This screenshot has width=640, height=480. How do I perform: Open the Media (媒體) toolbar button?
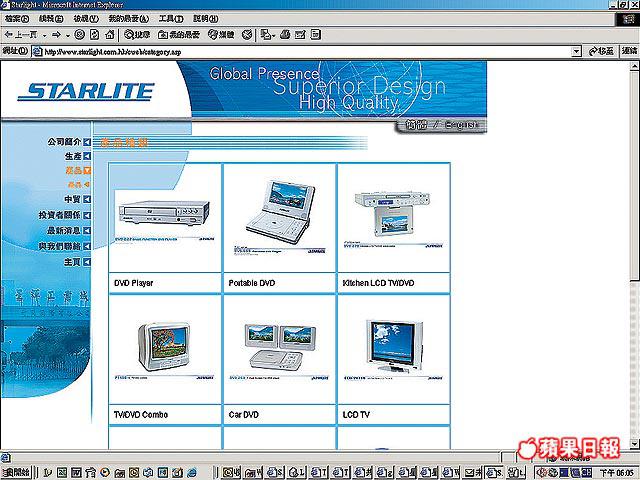221,35
